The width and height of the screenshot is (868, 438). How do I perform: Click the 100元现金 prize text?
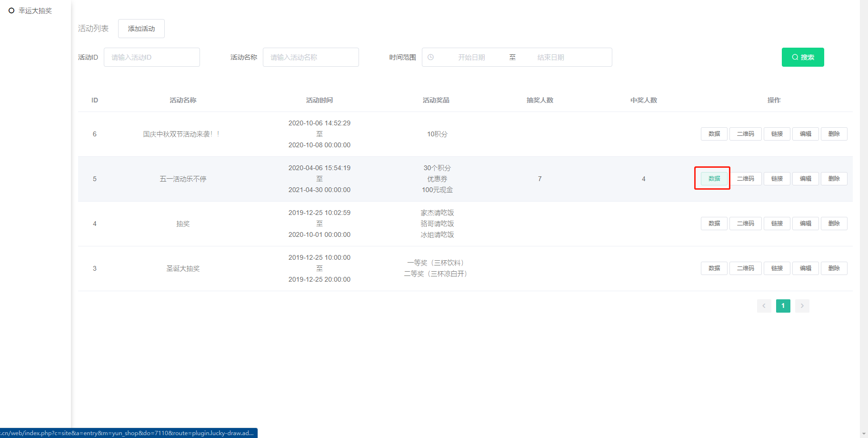437,190
